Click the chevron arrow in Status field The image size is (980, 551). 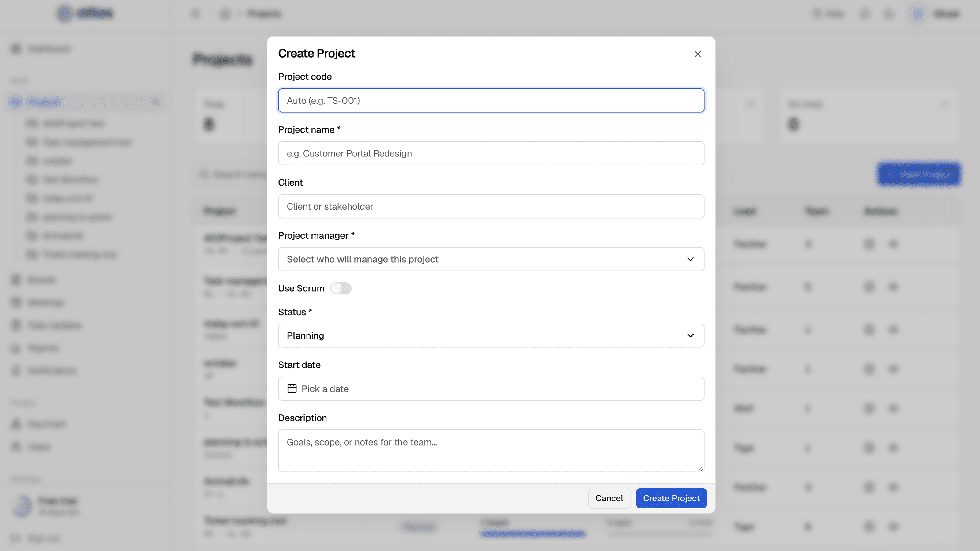690,335
